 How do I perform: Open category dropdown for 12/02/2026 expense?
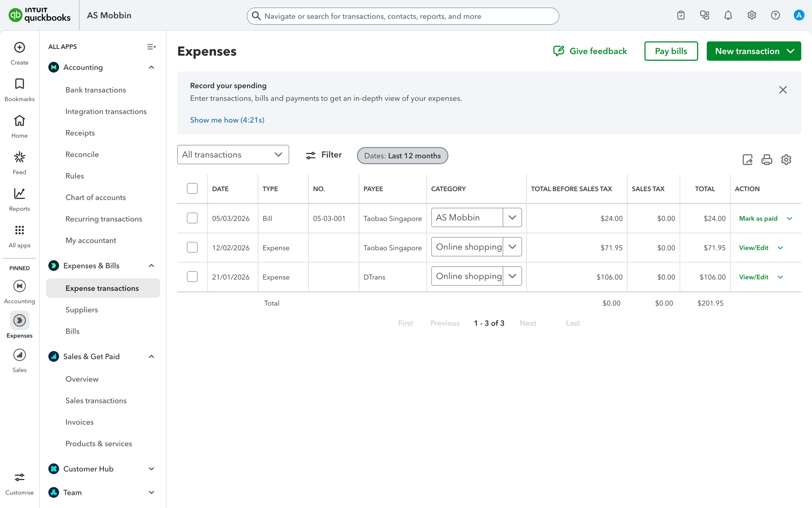[x=512, y=247]
